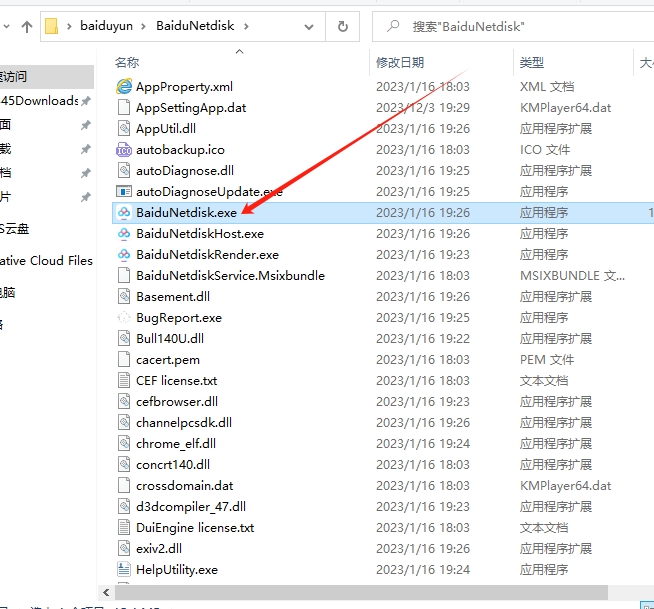Click the concrt140.dll file icon
This screenshot has height=609, width=654.
(x=124, y=464)
